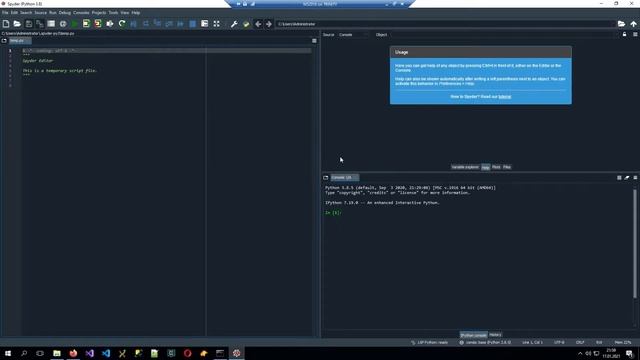Click the blue stop debugging square icon
Image resolution: width=640 pixels, height=360 pixels.
(x=193, y=24)
